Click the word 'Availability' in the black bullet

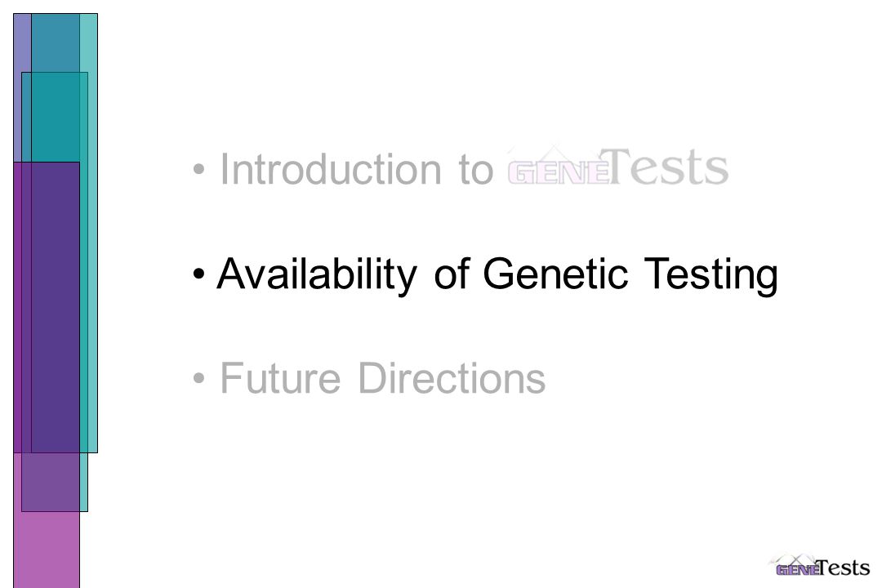[317, 274]
